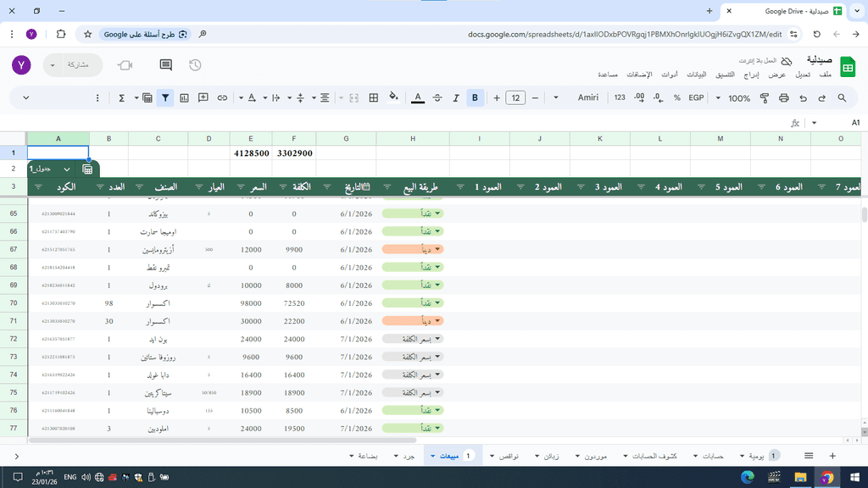Open the البيانات menu

695,75
